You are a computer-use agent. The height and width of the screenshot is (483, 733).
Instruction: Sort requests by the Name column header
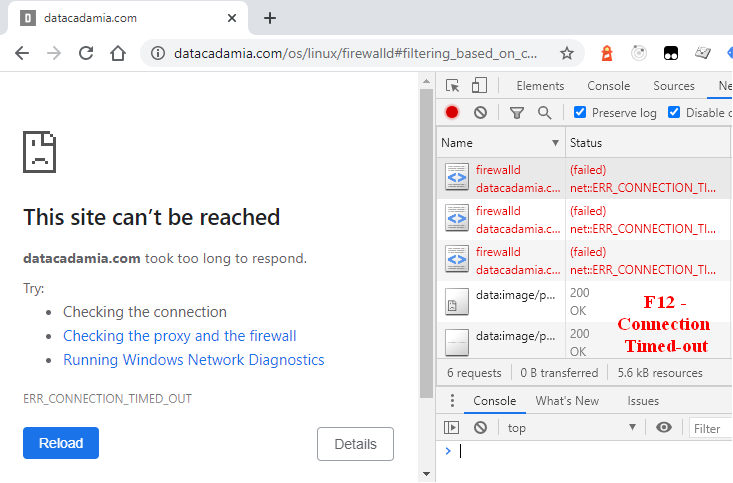(501, 143)
